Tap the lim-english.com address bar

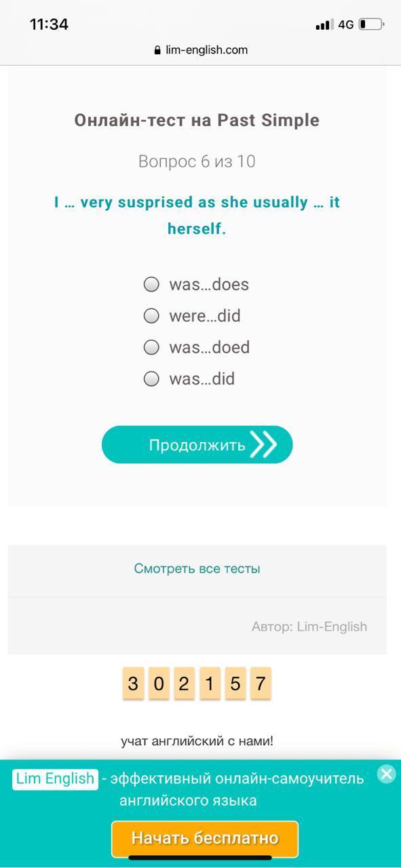pyautogui.click(x=201, y=50)
